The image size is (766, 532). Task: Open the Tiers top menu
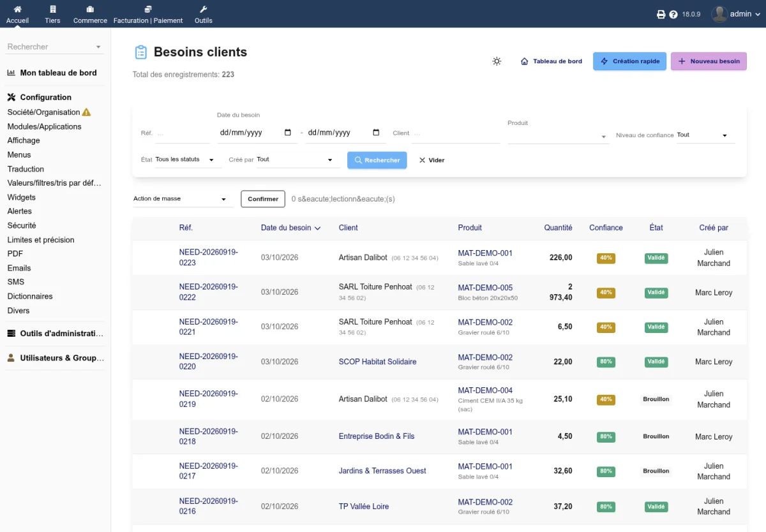[x=52, y=14]
